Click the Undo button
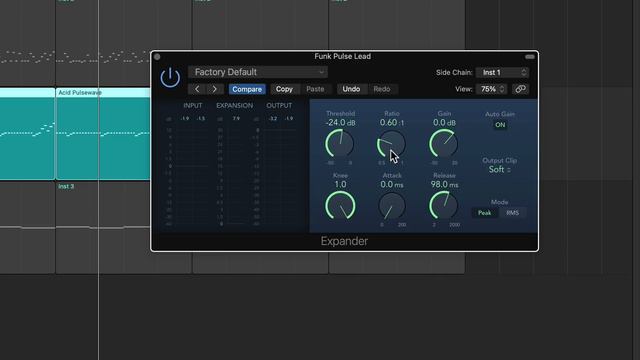The height and width of the screenshot is (360, 640). (x=351, y=89)
